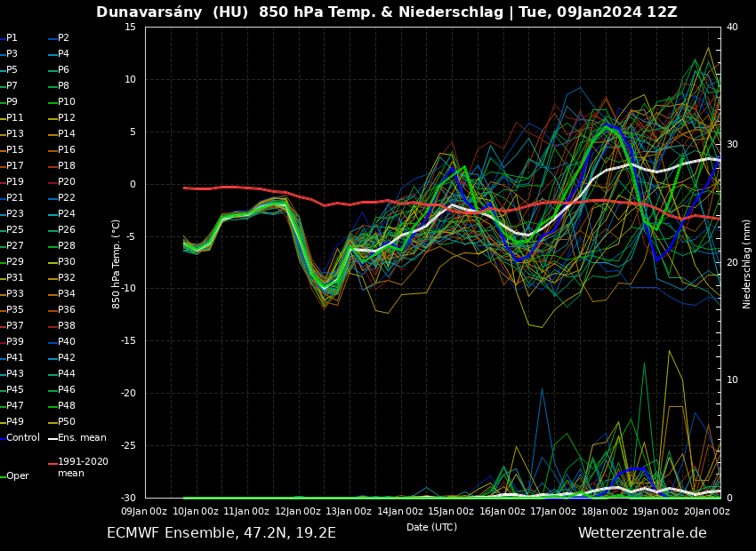The height and width of the screenshot is (551, 756).
Task: Click the P50 legend label
Action: click(x=67, y=422)
